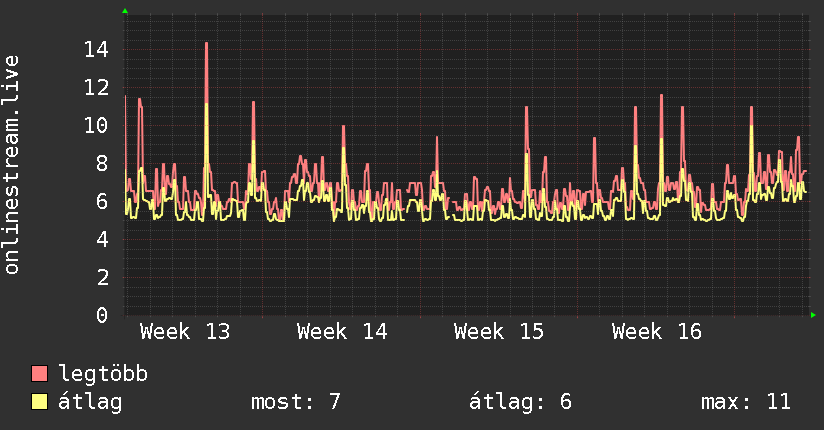Click the green arrow ending the x-axis
The width and height of the screenshot is (824, 430).
(x=813, y=315)
